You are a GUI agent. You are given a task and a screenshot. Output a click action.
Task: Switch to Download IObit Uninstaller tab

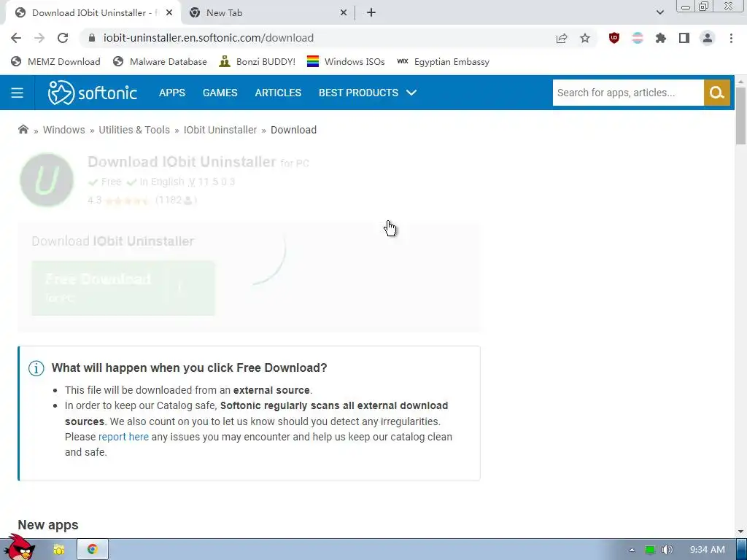93,13
